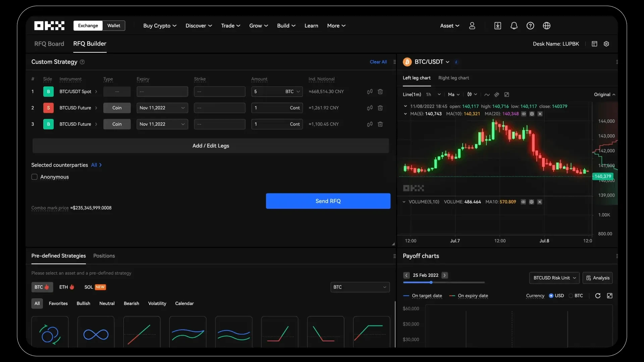Image resolution: width=644 pixels, height=362 pixels.
Task: Switch to the Positions tab below strategies
Action: (x=104, y=255)
